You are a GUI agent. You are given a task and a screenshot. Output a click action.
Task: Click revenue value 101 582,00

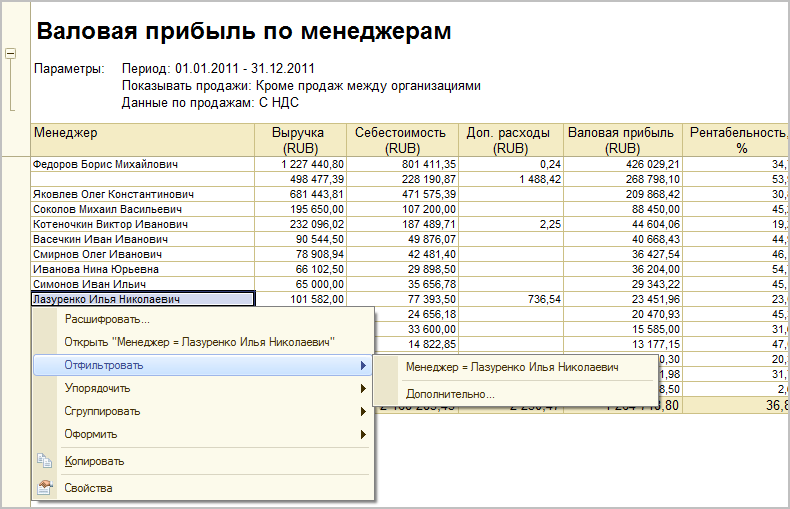click(317, 299)
